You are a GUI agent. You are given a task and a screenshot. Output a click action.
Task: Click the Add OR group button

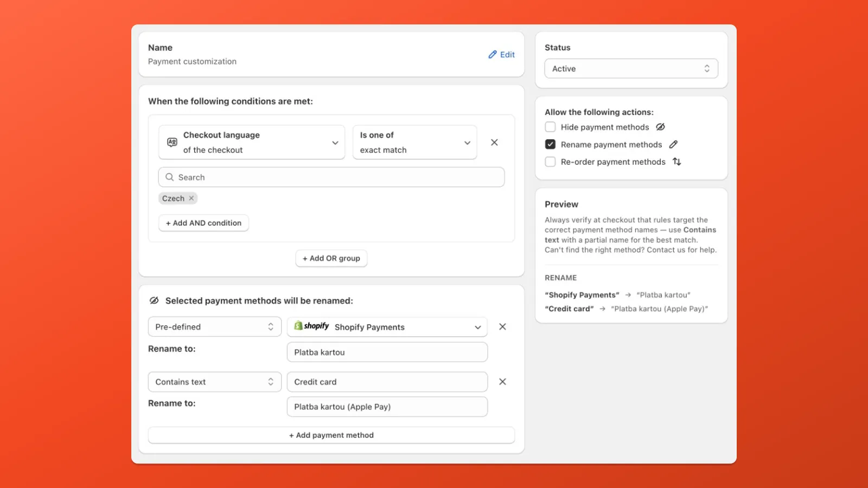click(331, 258)
